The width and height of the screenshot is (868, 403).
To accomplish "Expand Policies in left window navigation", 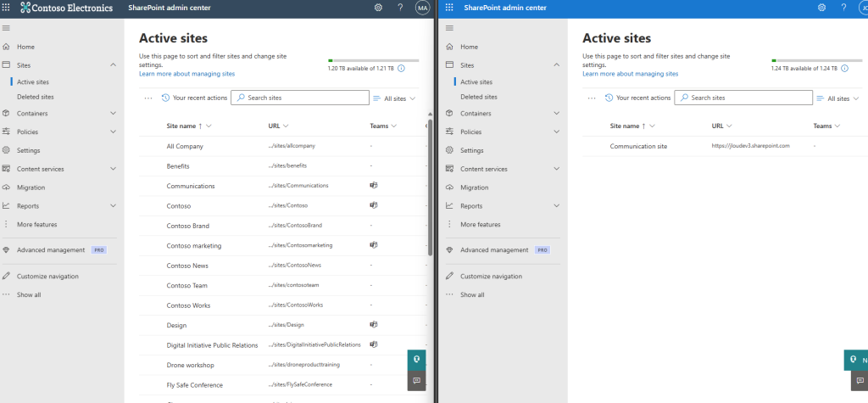I will point(114,132).
